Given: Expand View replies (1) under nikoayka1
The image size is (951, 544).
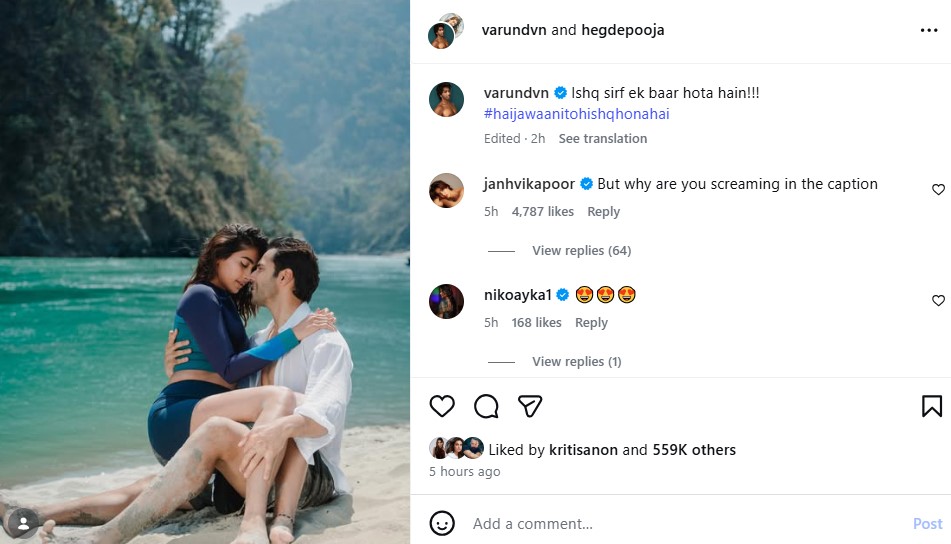Looking at the screenshot, I should [x=576, y=361].
